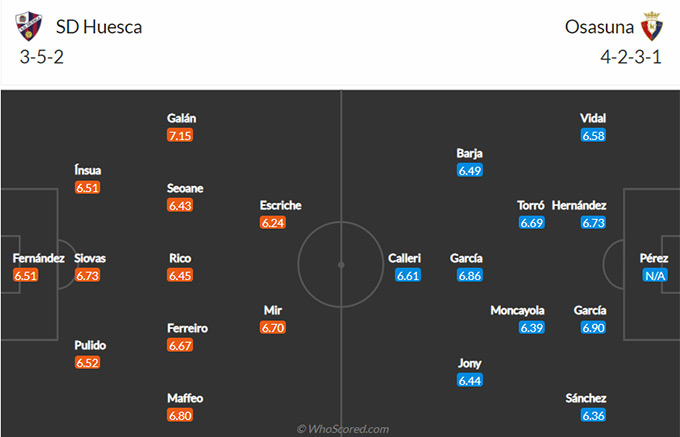
Task: Click Mir's 6.70 rating badge
Action: tap(273, 327)
